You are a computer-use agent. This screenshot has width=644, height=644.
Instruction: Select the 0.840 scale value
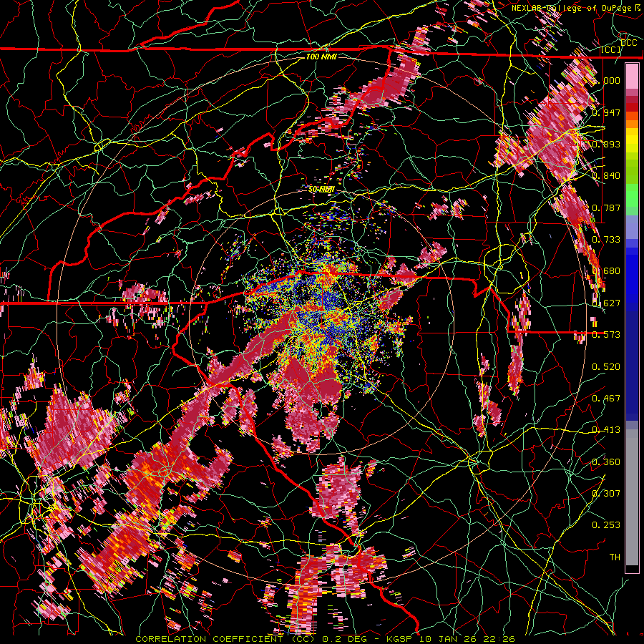[607, 176]
